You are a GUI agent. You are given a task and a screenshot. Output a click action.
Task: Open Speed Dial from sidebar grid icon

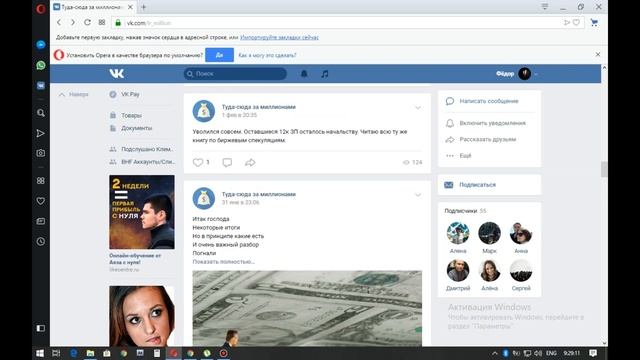(40, 180)
